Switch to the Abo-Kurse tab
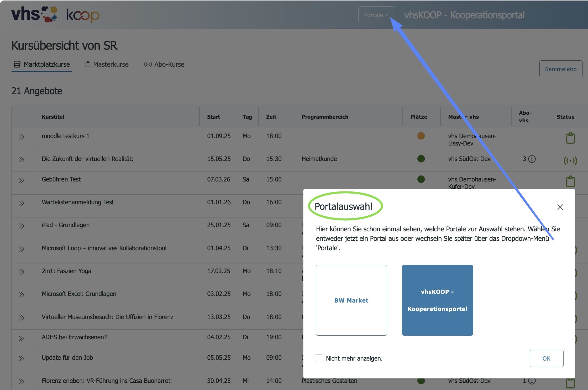The width and height of the screenshot is (588, 390). pyautogui.click(x=164, y=64)
